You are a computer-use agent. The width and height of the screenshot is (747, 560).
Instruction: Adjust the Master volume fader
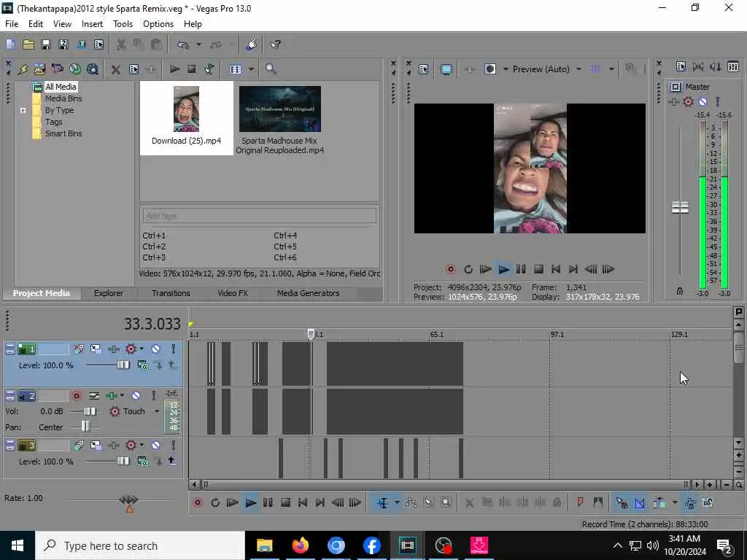pos(680,208)
